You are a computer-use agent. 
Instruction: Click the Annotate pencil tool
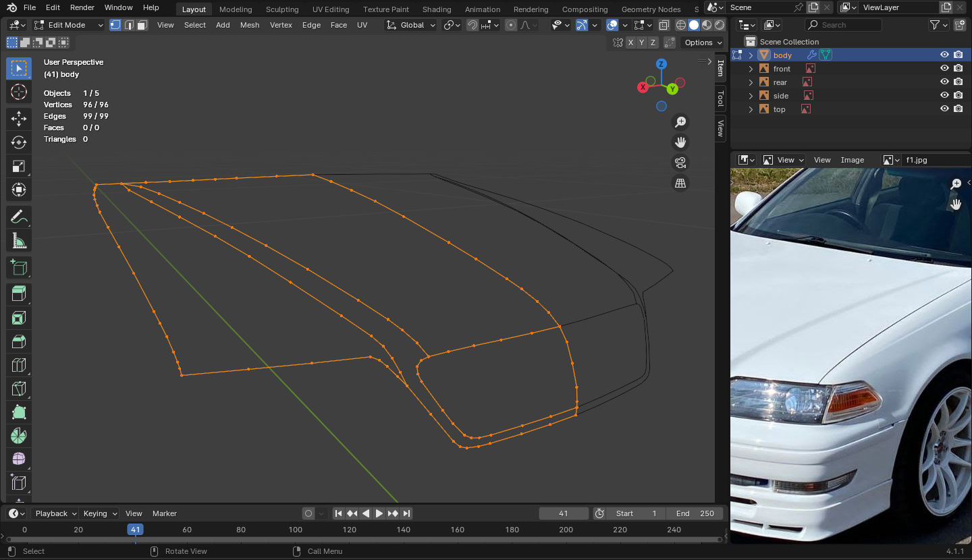click(19, 217)
